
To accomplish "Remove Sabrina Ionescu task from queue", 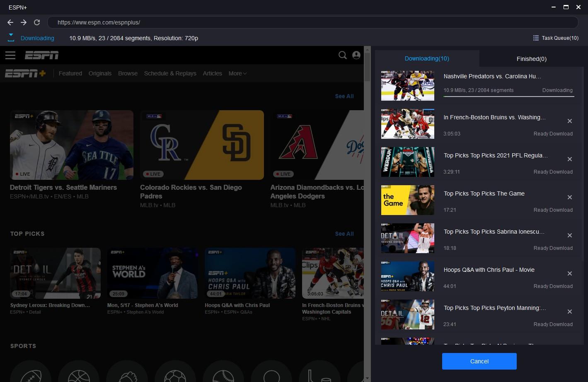I will [570, 235].
